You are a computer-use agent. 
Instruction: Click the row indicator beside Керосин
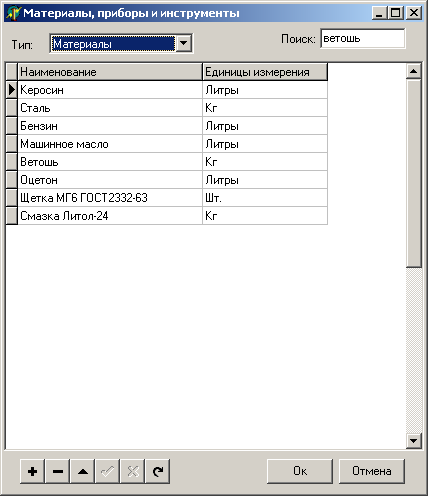(12, 90)
